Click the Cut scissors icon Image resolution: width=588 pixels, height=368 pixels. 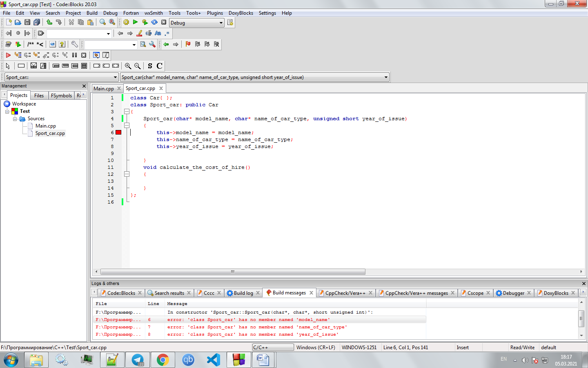click(71, 22)
